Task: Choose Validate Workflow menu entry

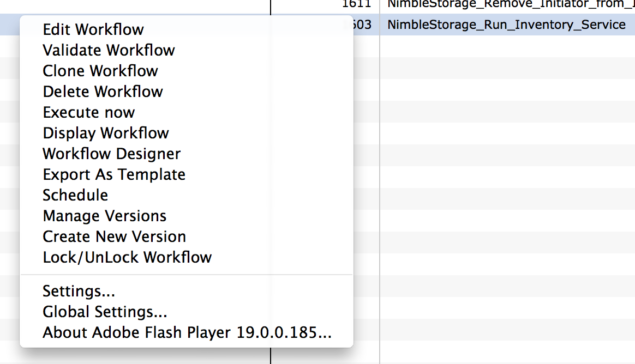Action: click(x=109, y=50)
